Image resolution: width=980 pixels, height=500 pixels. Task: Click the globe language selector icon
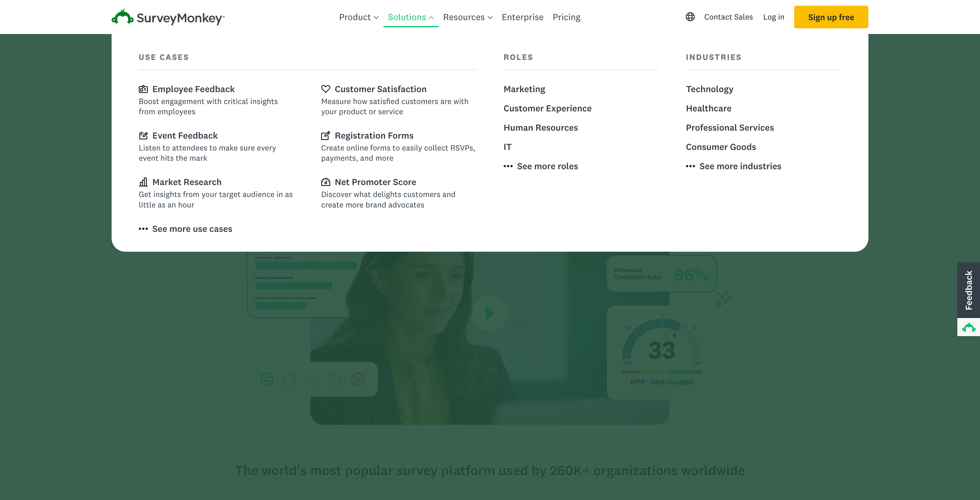point(690,17)
